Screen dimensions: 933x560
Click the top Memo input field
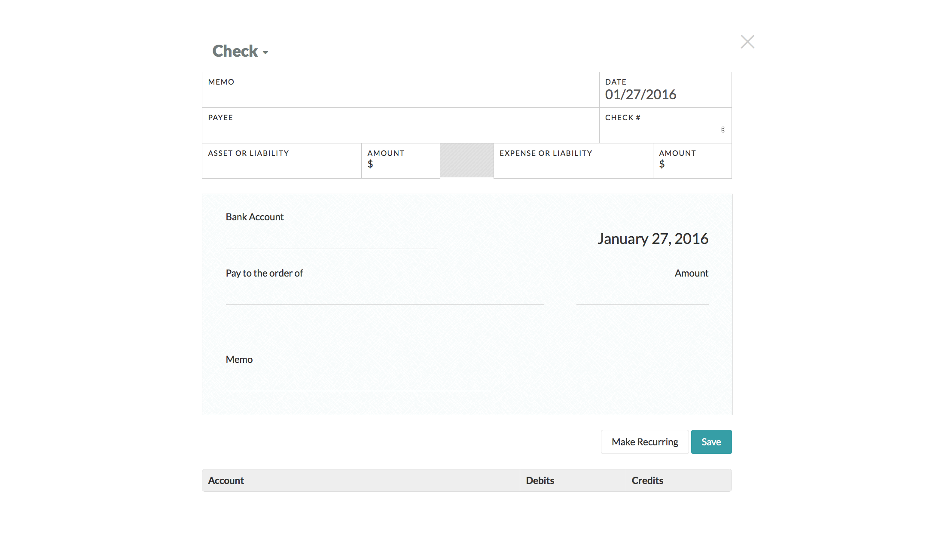click(399, 94)
